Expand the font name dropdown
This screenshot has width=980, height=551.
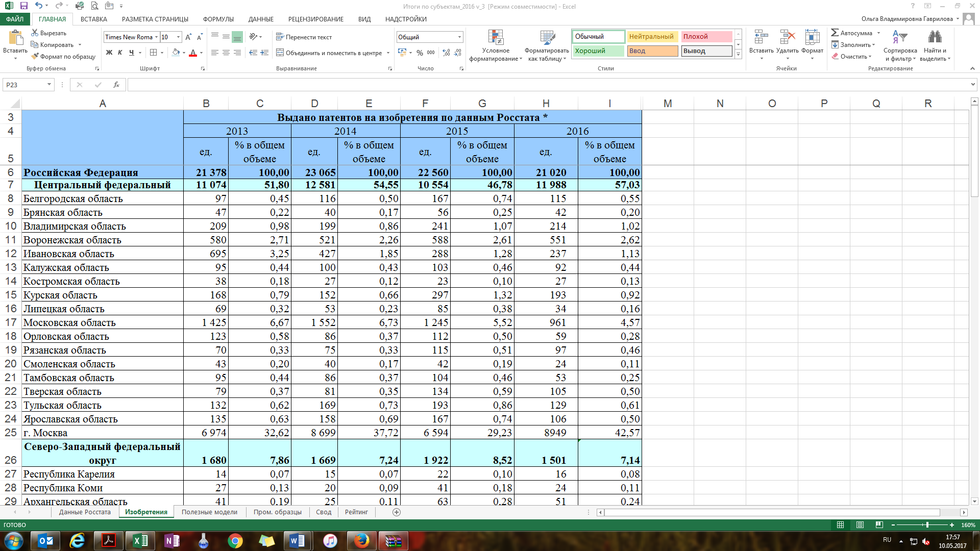click(156, 37)
